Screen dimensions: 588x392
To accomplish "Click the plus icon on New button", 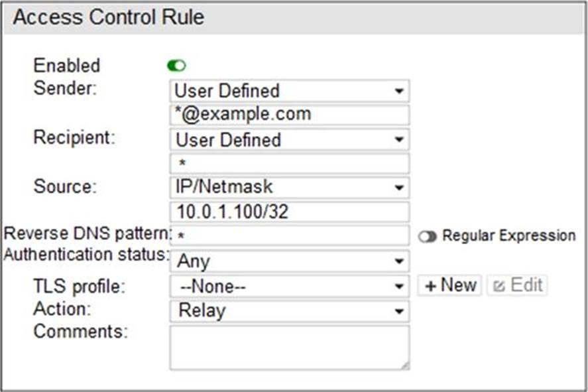I will (431, 286).
